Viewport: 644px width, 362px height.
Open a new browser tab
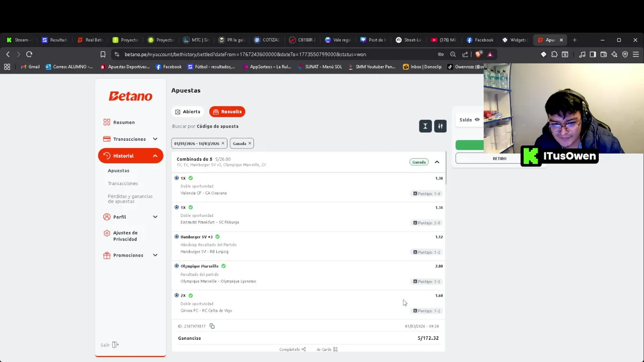coord(575,40)
